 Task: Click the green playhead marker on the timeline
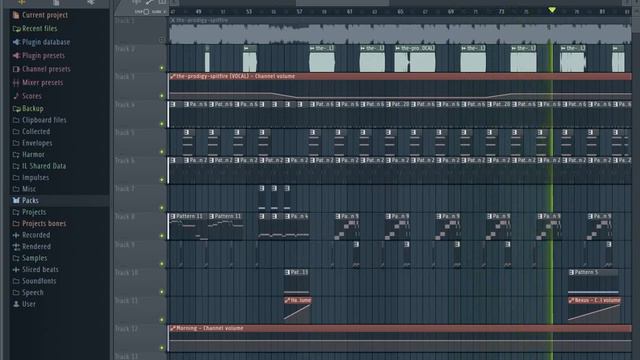pos(552,10)
